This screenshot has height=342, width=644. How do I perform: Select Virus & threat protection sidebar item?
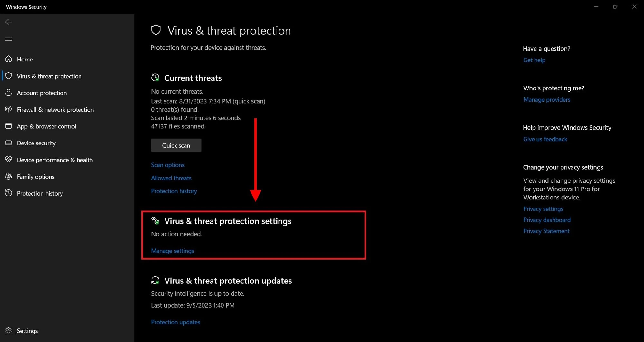coord(49,76)
